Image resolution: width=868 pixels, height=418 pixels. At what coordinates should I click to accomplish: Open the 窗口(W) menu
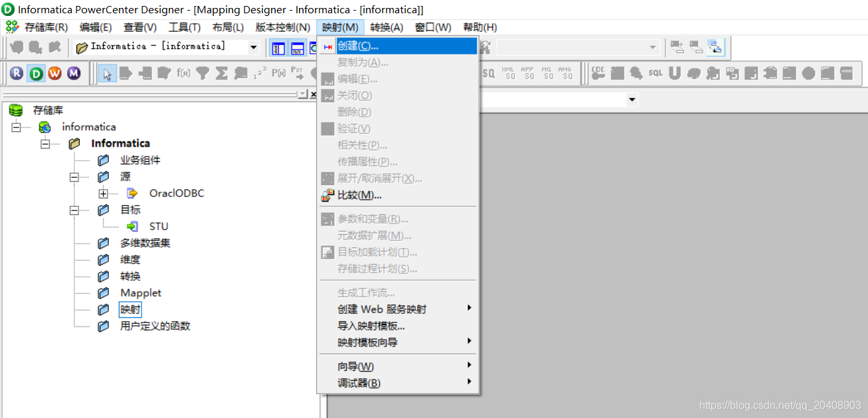pyautogui.click(x=433, y=27)
